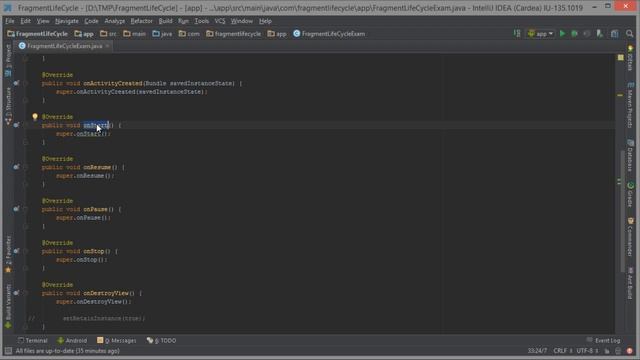Run the app with the green Run button
The image size is (640, 360).
point(562,34)
